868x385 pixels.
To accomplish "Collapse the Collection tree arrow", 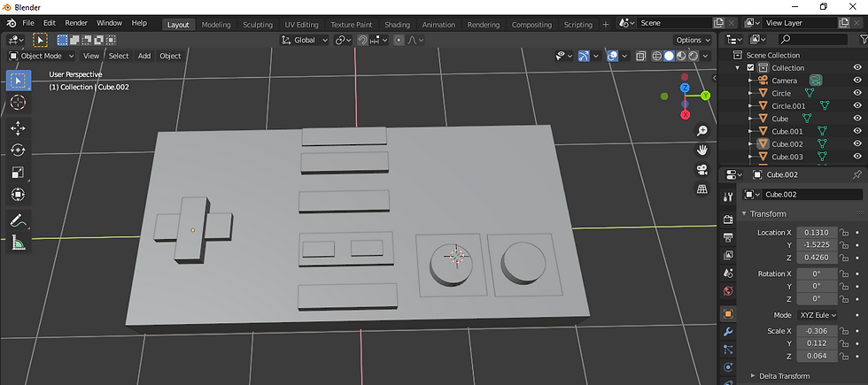I will [x=737, y=67].
